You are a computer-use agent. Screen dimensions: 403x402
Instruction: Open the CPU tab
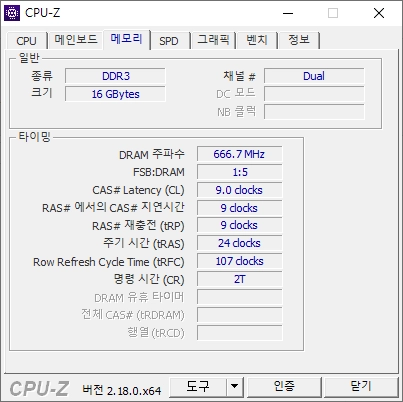26,41
